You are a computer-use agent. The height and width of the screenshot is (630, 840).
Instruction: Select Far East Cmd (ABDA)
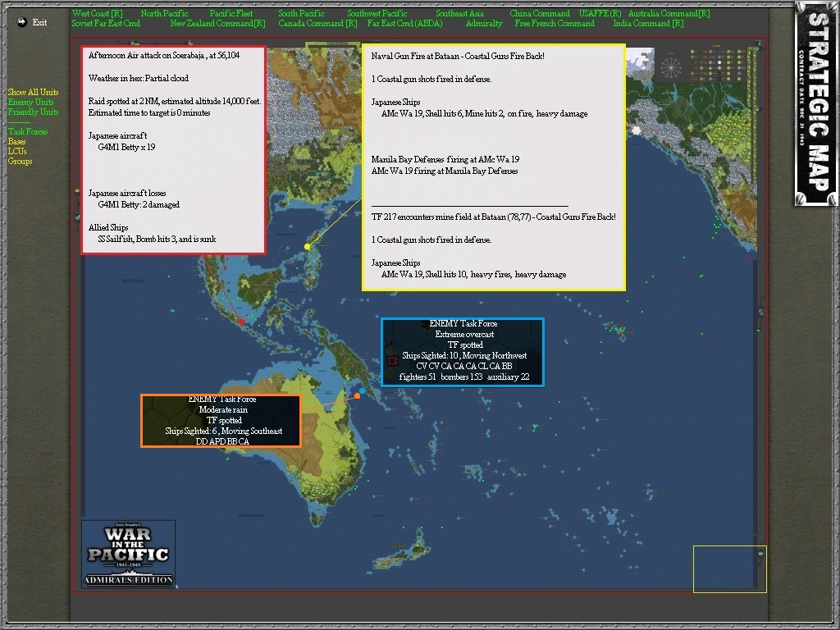tap(405, 23)
